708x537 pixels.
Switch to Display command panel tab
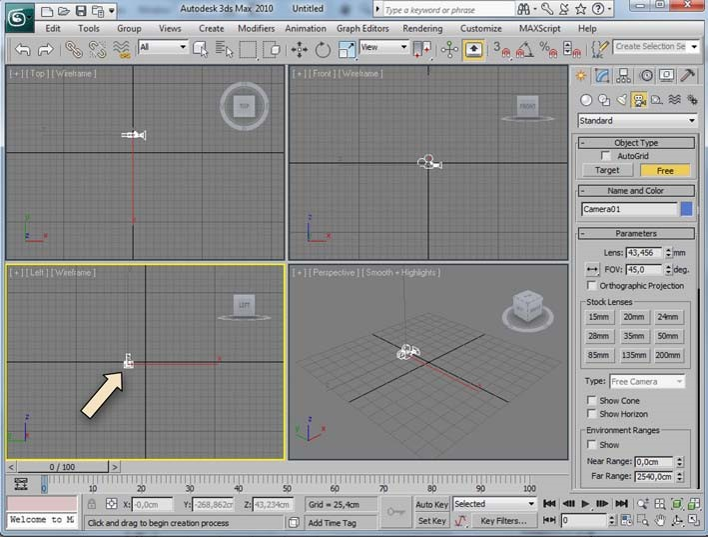[x=666, y=75]
